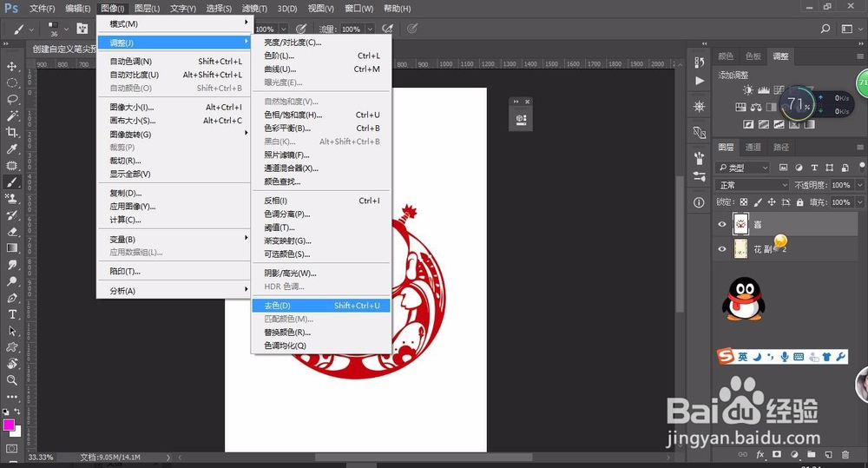Viewport: 868px width, 468px height.
Task: Hide the 喜 layer
Action: point(722,224)
